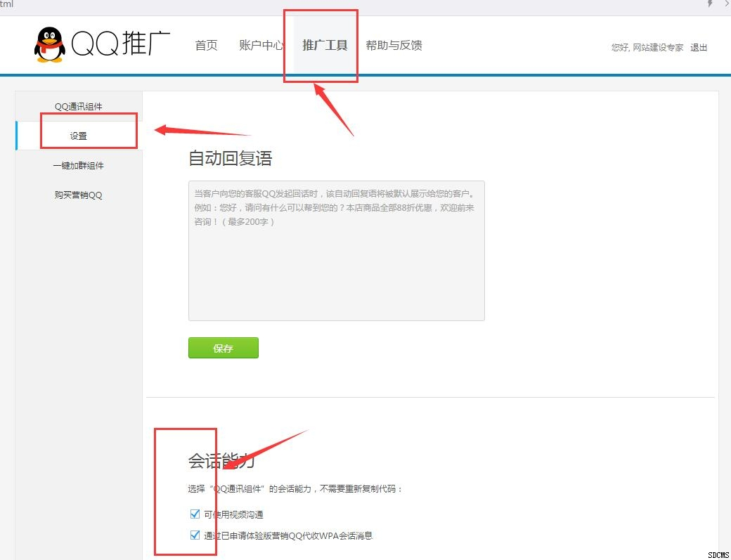
Task: Click the QQ推广 title text
Action: click(x=120, y=44)
